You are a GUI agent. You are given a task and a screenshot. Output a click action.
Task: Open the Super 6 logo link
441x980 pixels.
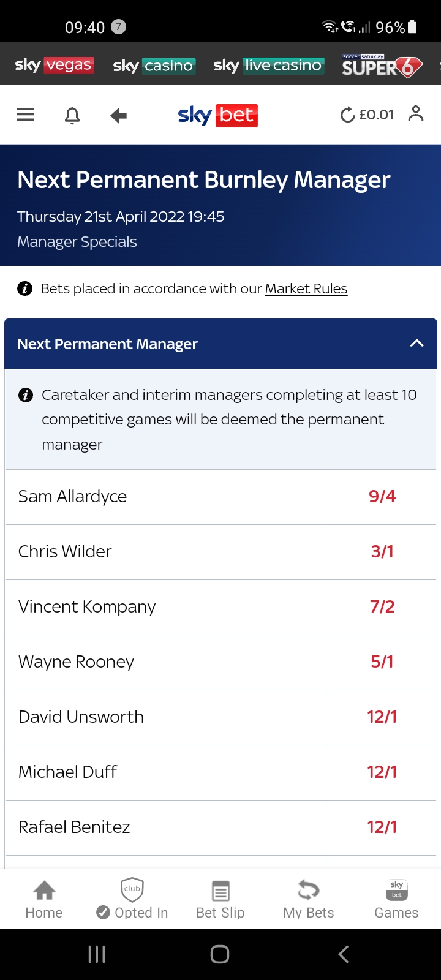coord(382,66)
